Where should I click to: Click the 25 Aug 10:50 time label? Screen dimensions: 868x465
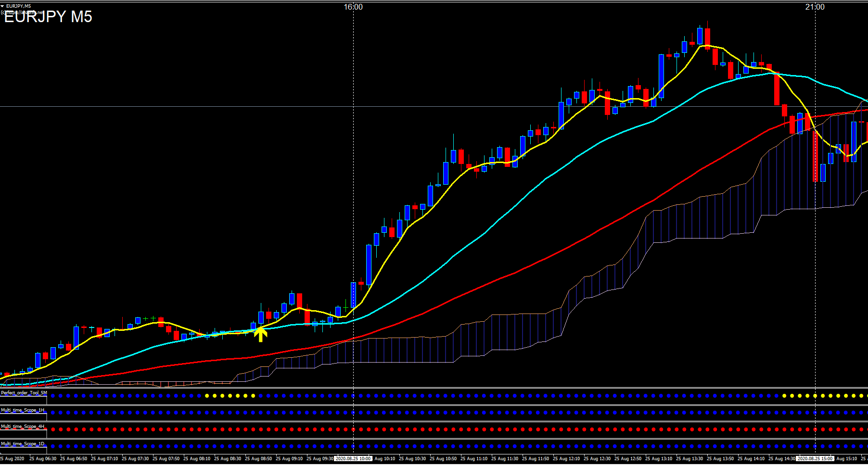coord(443,459)
